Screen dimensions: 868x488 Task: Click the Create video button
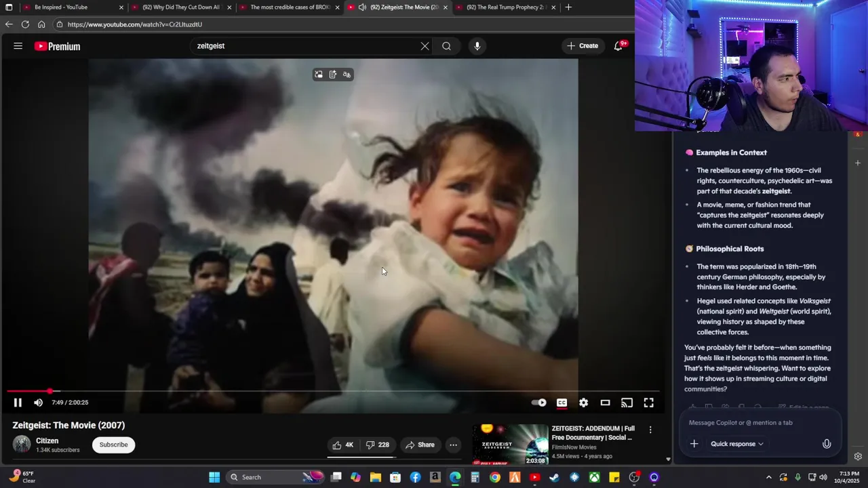[x=583, y=46]
